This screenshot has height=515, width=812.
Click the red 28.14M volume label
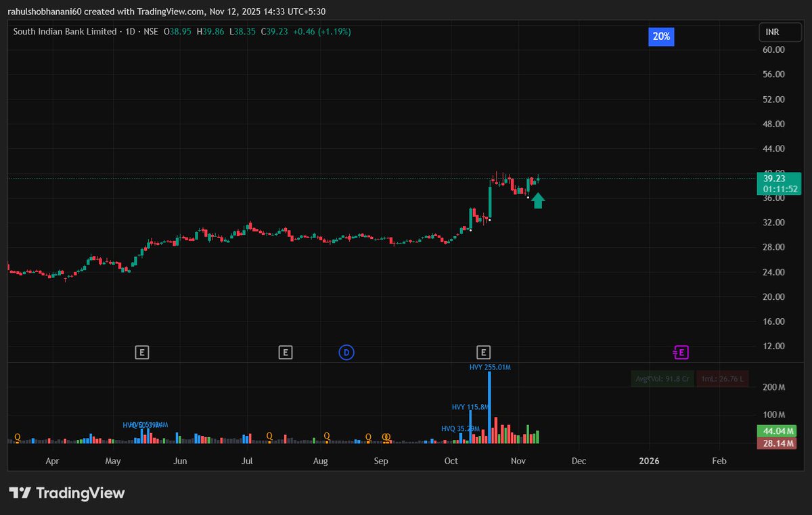tap(777, 443)
